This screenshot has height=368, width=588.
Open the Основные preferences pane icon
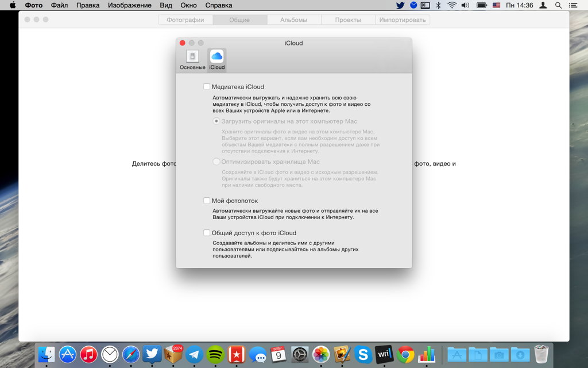192,60
